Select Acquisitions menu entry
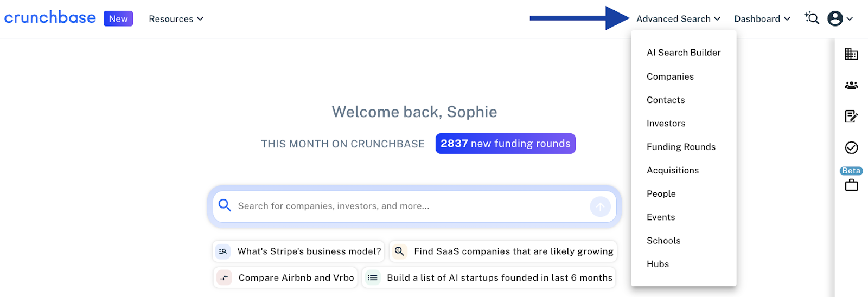 point(673,170)
